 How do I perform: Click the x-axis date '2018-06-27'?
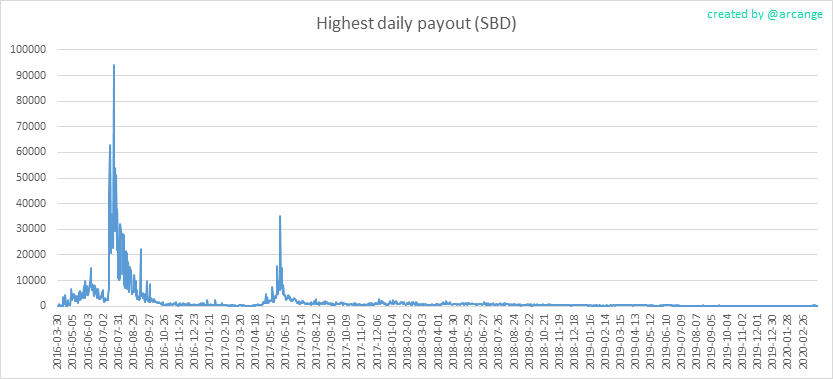(x=484, y=341)
